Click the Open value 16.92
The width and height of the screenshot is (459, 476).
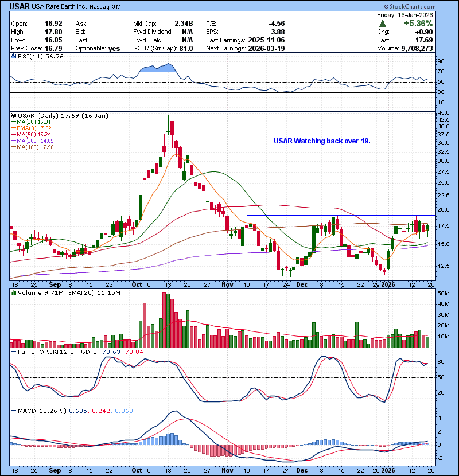(53, 24)
